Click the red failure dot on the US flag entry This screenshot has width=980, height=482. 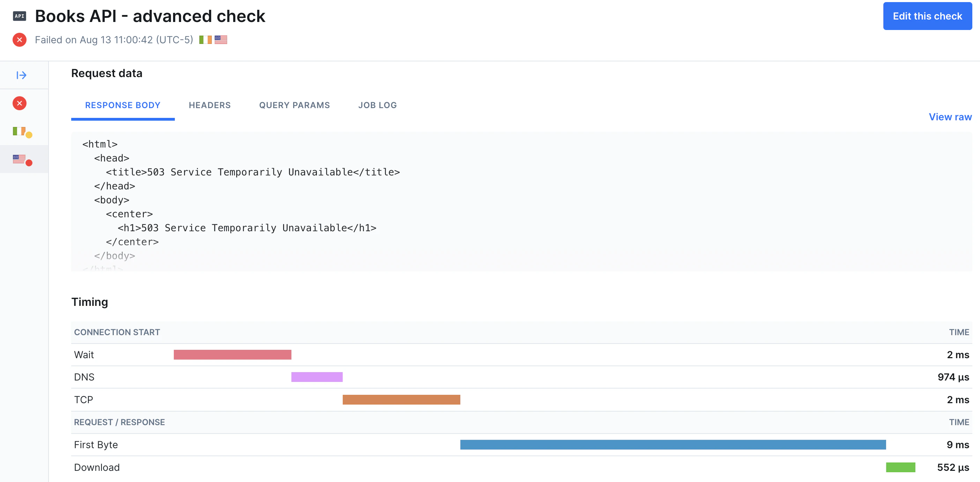(x=29, y=162)
